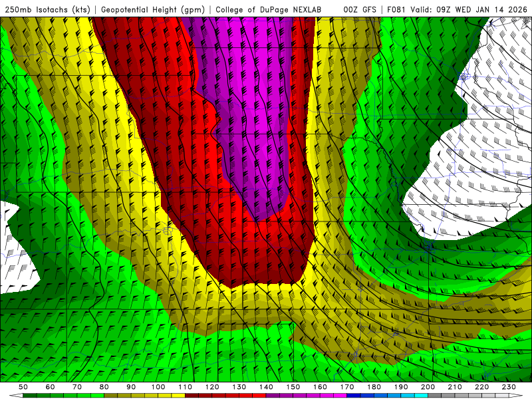Select the dark blue swatch starting at 170
Image resolution: width=532 pixels, height=399 pixels.
tap(354, 396)
